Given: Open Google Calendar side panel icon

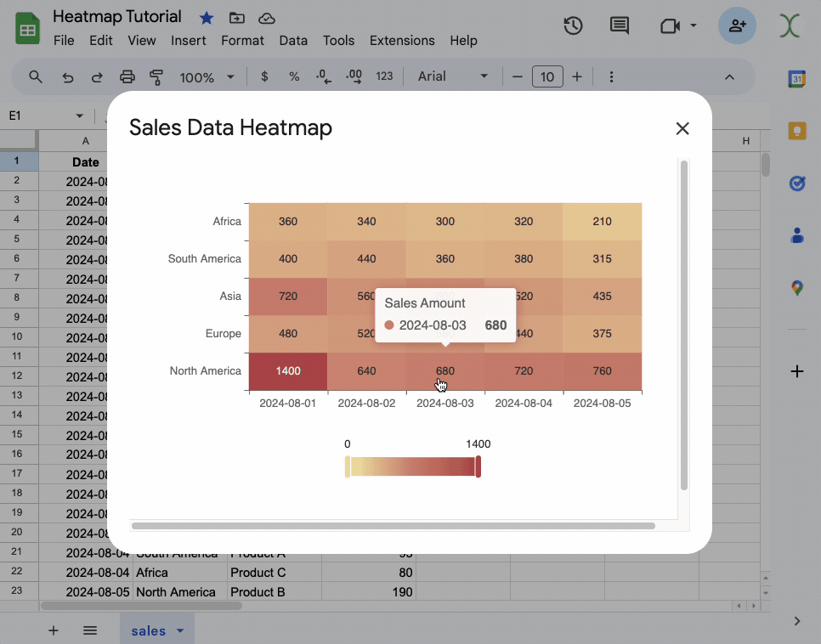Looking at the screenshot, I should point(796,79).
